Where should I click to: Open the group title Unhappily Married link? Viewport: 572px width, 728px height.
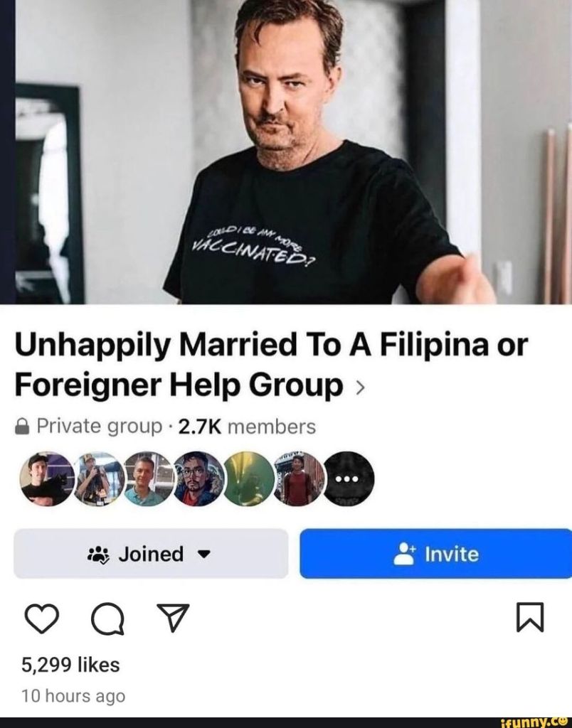(x=271, y=365)
